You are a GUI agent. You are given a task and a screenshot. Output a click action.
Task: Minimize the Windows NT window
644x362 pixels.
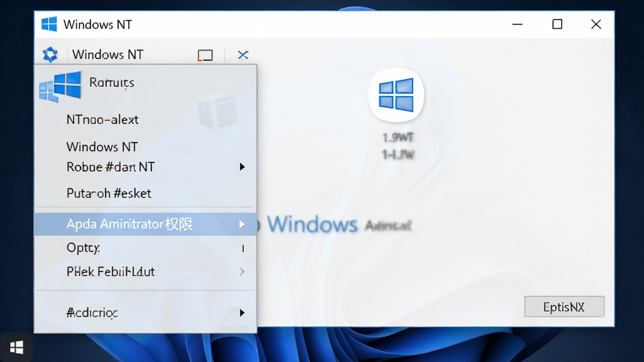tap(518, 25)
